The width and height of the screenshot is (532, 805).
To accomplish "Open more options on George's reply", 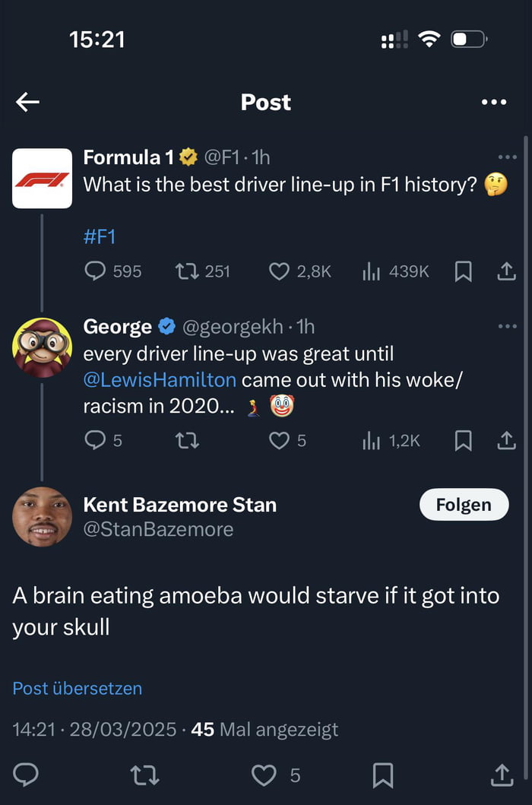I will (507, 326).
